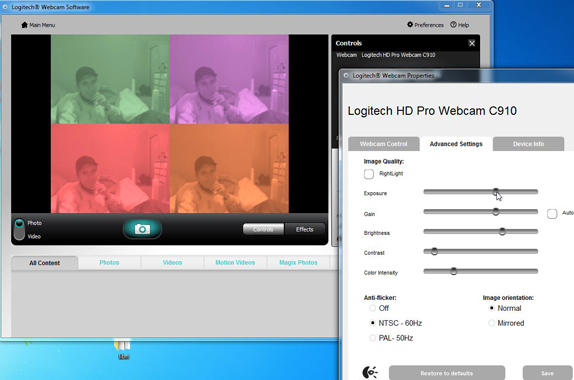
Task: Close the Controls panel with X
Action: [472, 43]
